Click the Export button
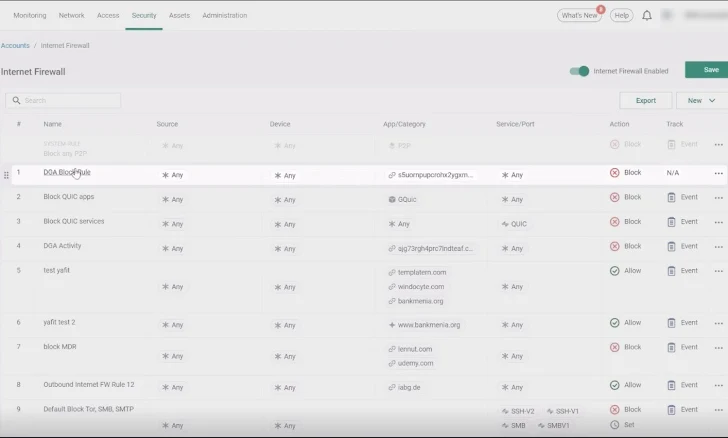The height and width of the screenshot is (438, 728). coord(646,100)
